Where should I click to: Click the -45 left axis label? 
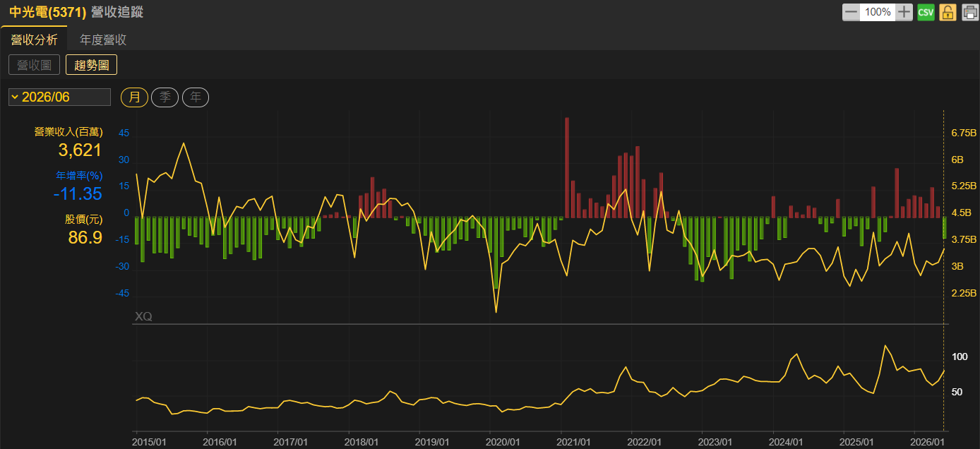tap(122, 293)
